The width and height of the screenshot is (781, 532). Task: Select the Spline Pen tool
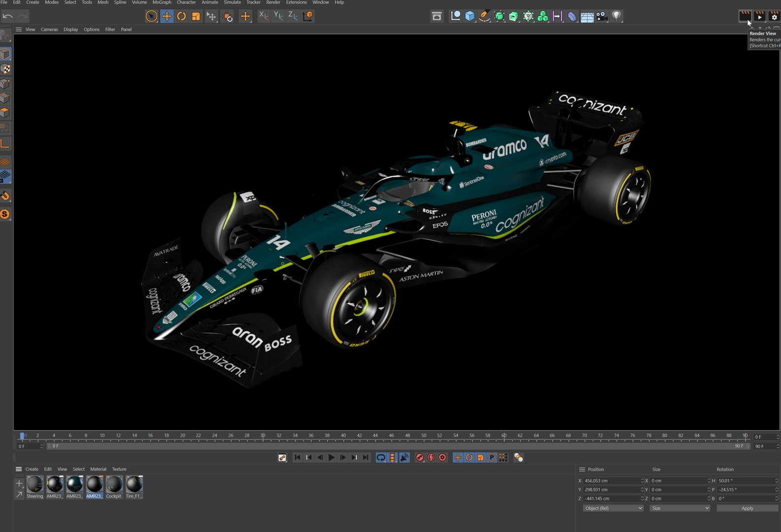[x=485, y=16]
